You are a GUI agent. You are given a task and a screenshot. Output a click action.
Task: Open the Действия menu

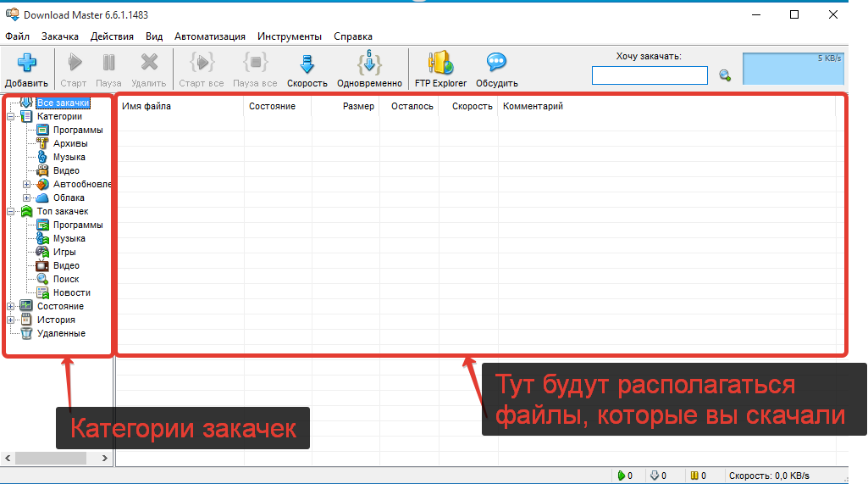pos(112,36)
